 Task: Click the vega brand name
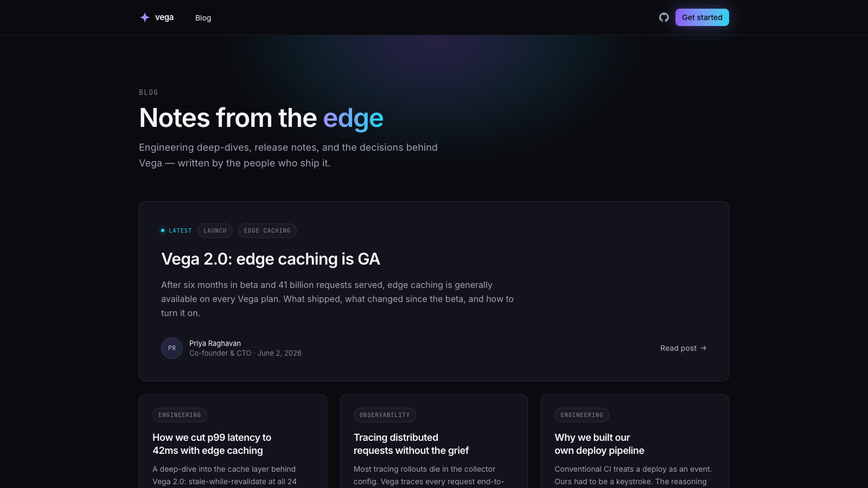coord(164,17)
